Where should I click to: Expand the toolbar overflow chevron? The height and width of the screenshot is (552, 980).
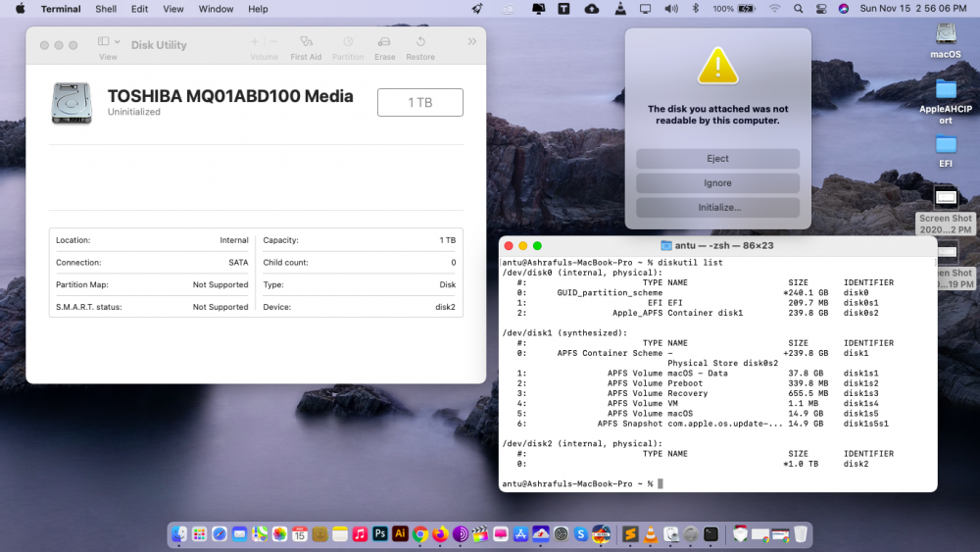click(x=472, y=41)
